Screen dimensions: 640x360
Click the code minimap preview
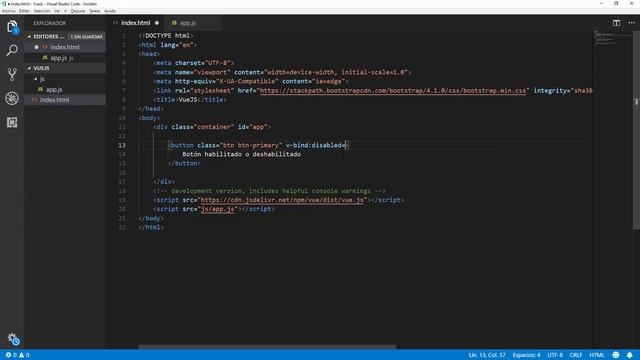point(612,38)
